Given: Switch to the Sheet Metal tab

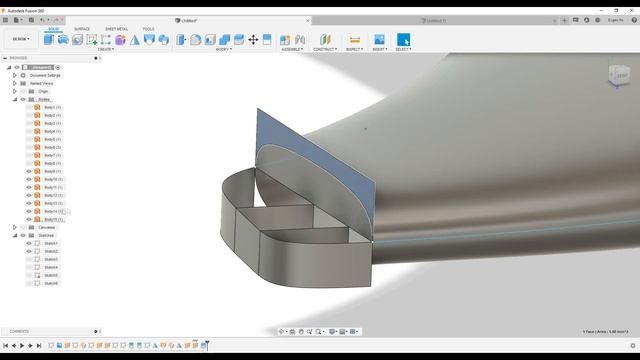Looking at the screenshot, I should (x=116, y=29).
